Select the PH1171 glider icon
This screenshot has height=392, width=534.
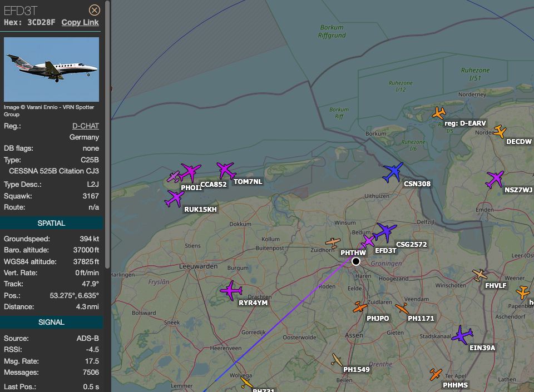click(402, 308)
